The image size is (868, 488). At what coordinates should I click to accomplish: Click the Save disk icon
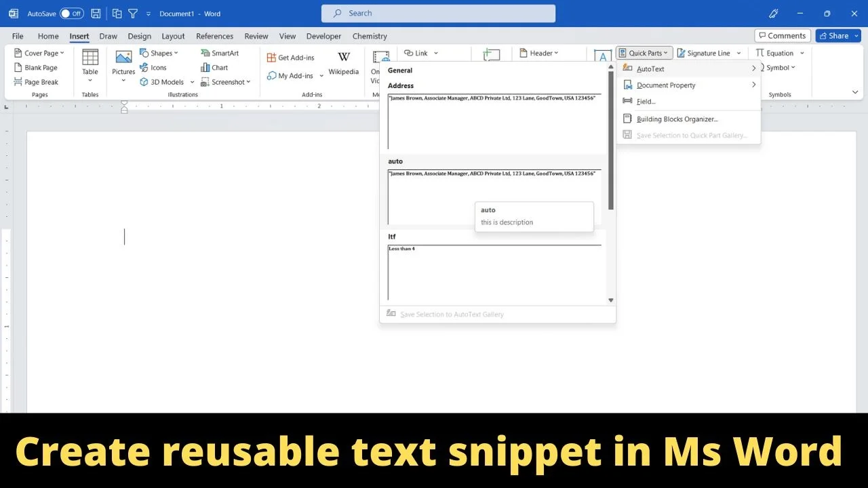(x=96, y=14)
